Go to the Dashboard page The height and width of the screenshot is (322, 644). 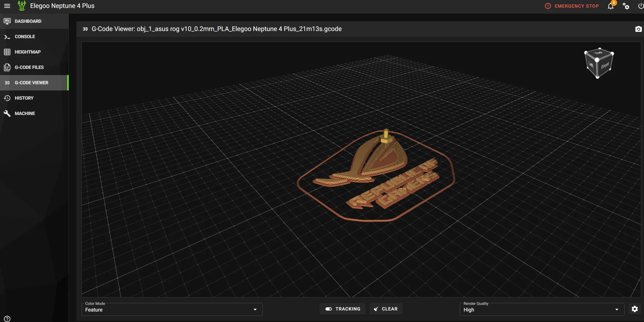[x=34, y=21]
